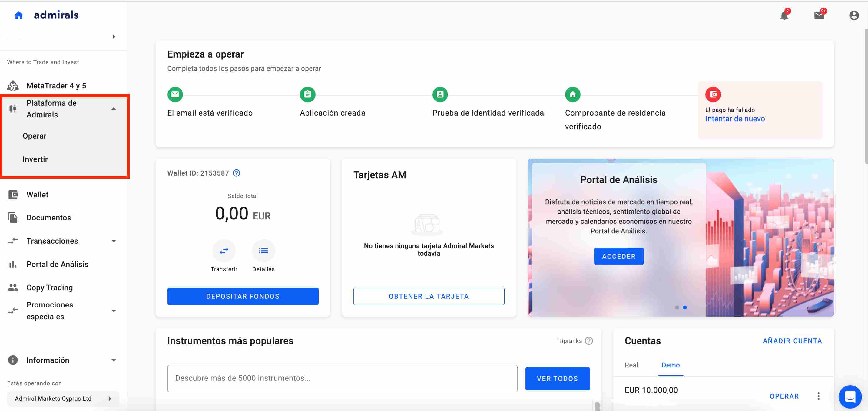Select Operar in the sidebar
The image size is (868, 411).
click(34, 136)
